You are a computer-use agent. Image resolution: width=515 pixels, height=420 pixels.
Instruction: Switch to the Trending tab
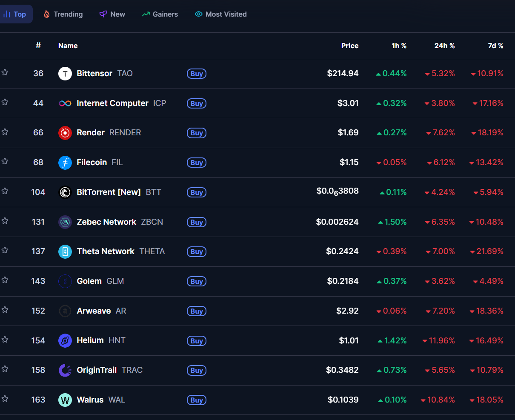63,14
